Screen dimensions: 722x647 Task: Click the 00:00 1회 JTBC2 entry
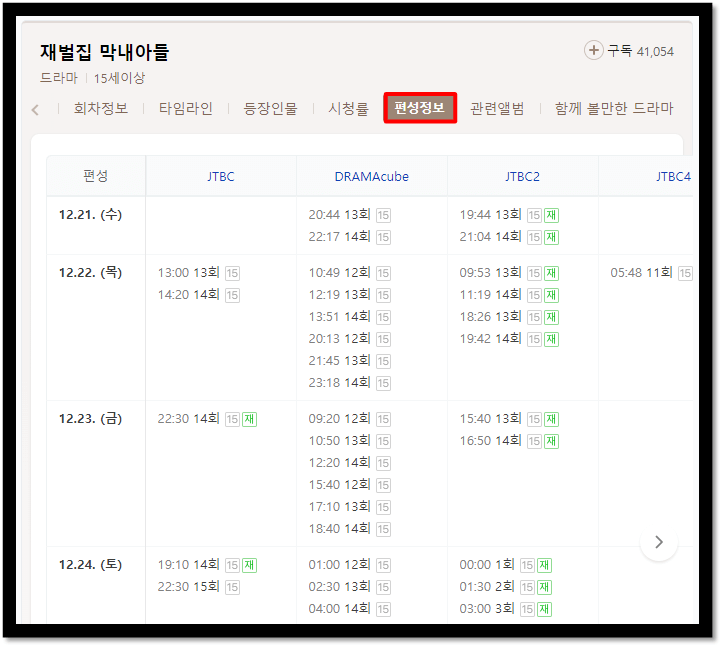[506, 565]
